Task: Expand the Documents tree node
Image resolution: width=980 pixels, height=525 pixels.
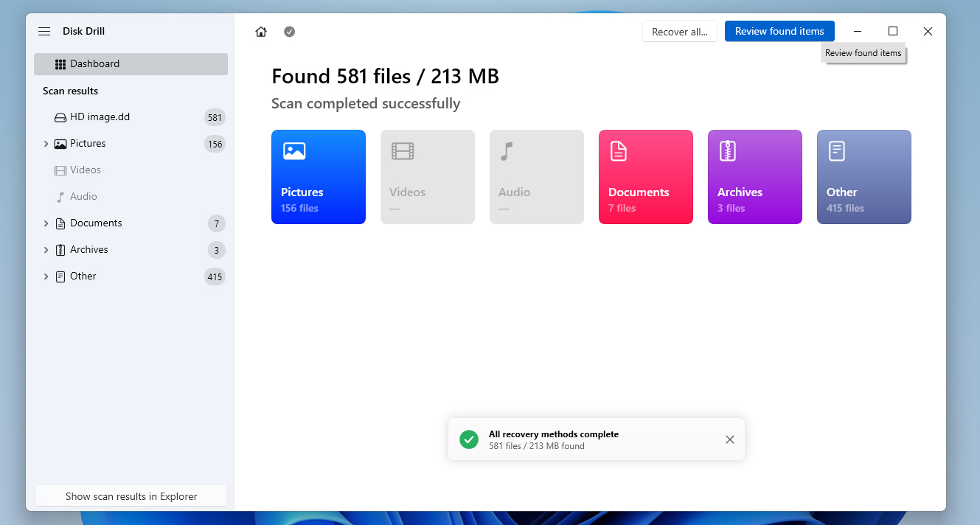Action: 46,223
